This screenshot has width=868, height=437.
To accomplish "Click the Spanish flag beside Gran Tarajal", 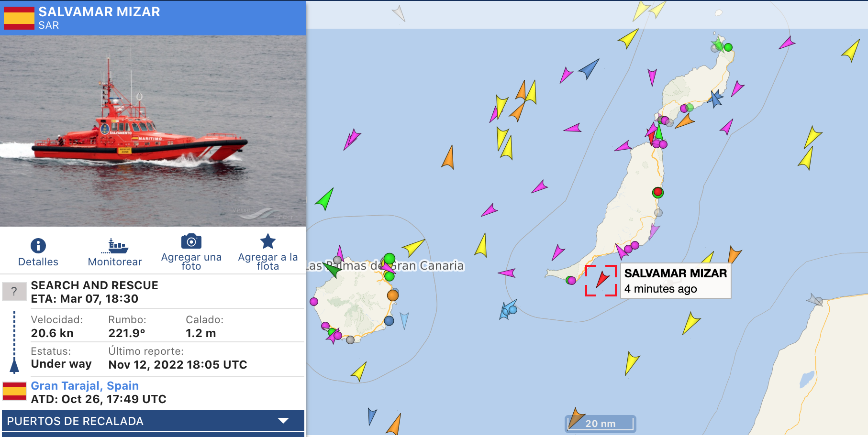I will [14, 391].
